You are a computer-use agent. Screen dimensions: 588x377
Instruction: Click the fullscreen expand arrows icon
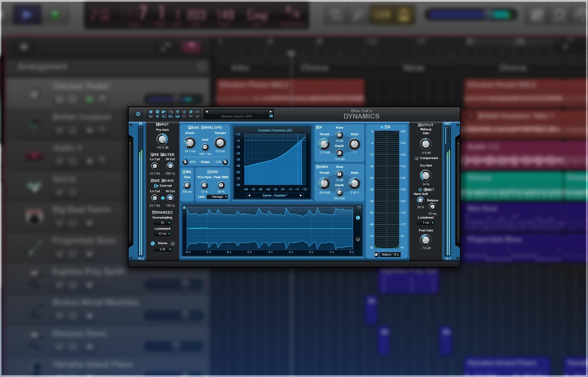[184, 116]
